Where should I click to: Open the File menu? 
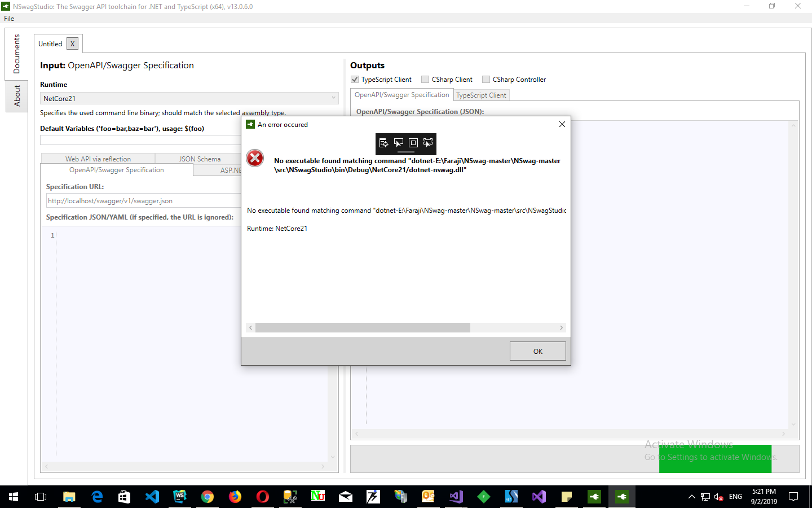[8, 18]
